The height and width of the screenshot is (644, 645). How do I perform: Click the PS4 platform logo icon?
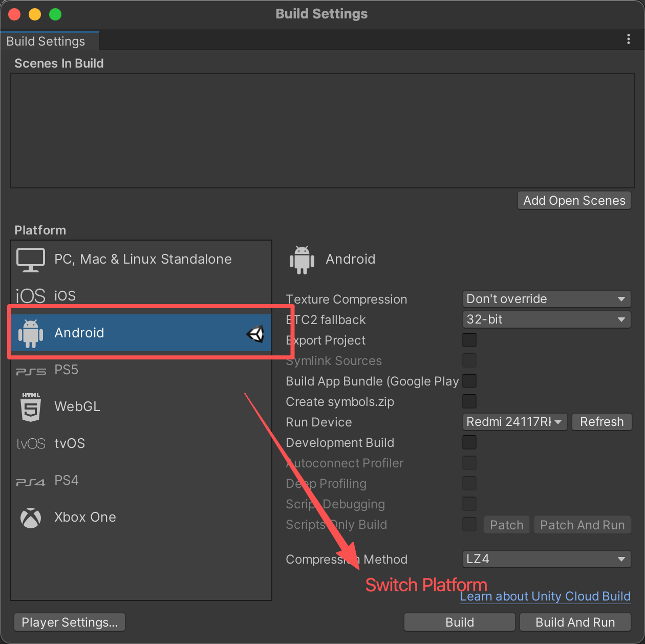(31, 482)
